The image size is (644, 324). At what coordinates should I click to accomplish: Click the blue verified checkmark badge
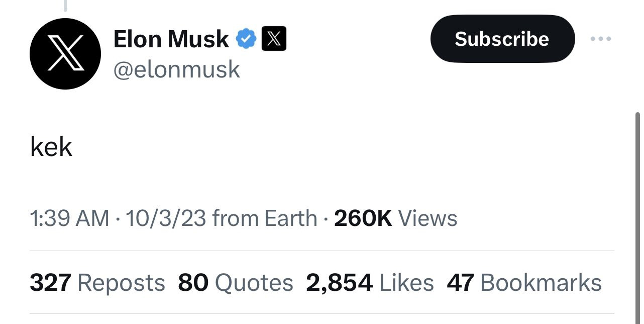pos(246,39)
